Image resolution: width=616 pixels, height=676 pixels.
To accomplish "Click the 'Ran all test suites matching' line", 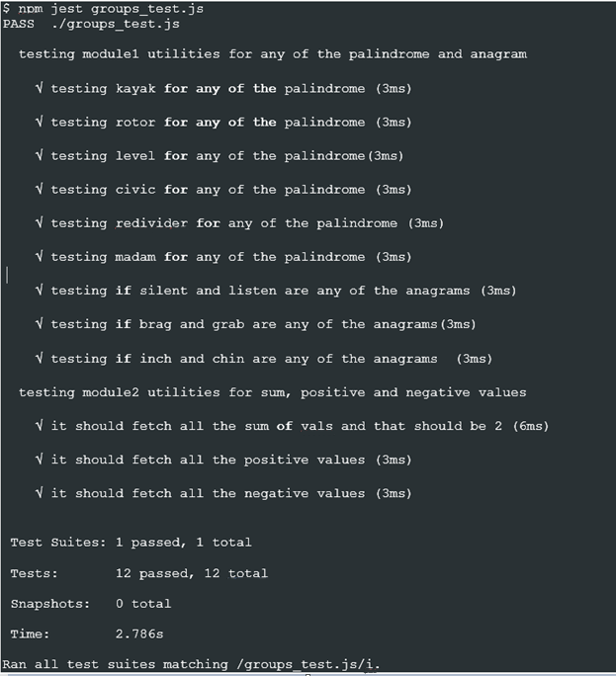I will 191,663.
